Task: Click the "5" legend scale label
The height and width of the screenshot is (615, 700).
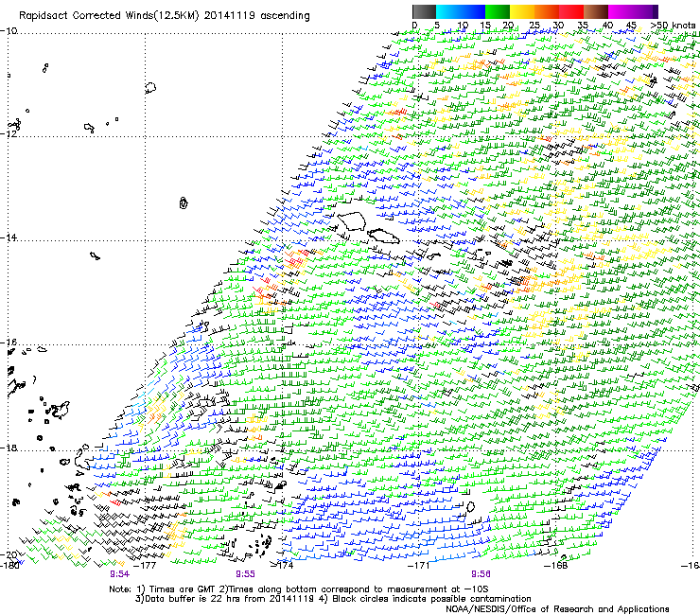Action: (437, 26)
